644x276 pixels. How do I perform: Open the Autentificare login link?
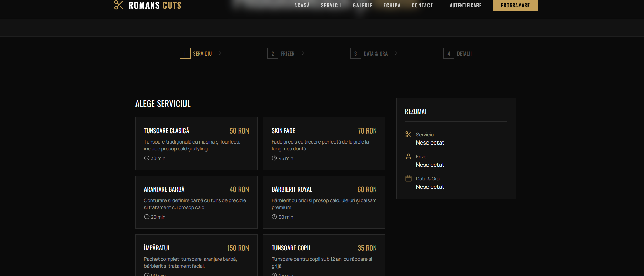click(x=465, y=6)
